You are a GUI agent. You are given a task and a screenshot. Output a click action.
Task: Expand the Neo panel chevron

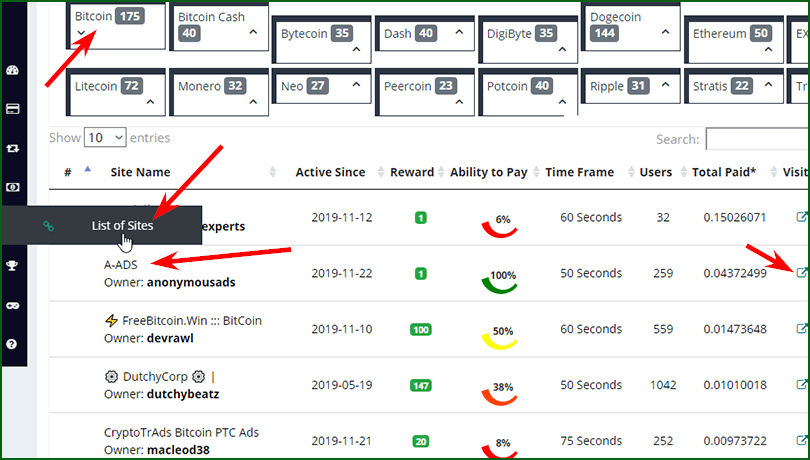pyautogui.click(x=356, y=85)
